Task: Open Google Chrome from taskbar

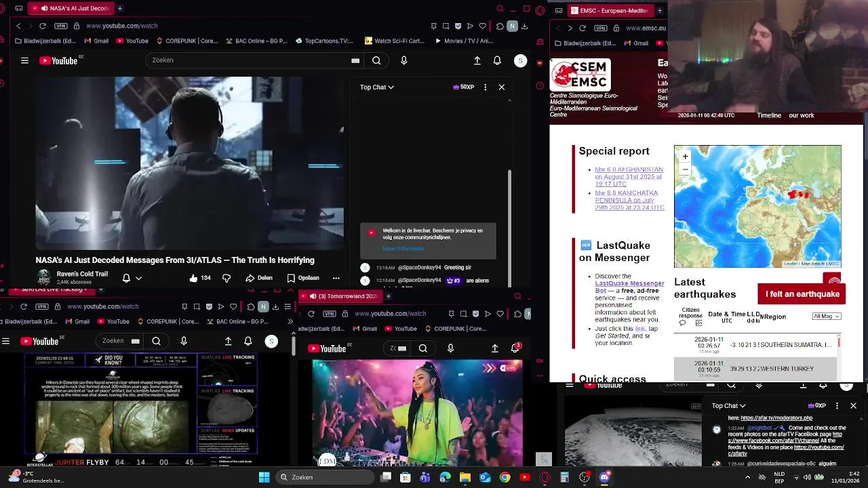Action: [x=505, y=477]
